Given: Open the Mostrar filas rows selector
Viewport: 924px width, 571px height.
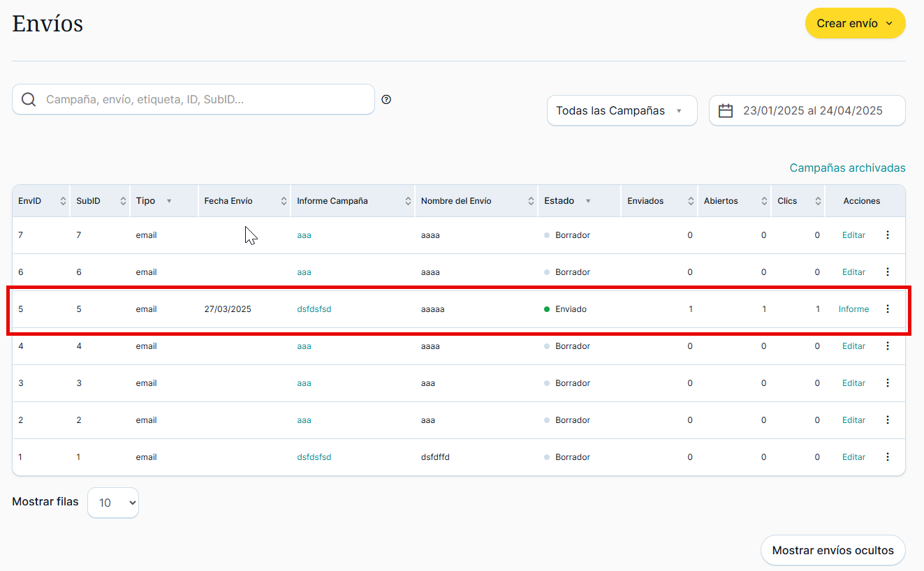Looking at the screenshot, I should click(x=113, y=503).
